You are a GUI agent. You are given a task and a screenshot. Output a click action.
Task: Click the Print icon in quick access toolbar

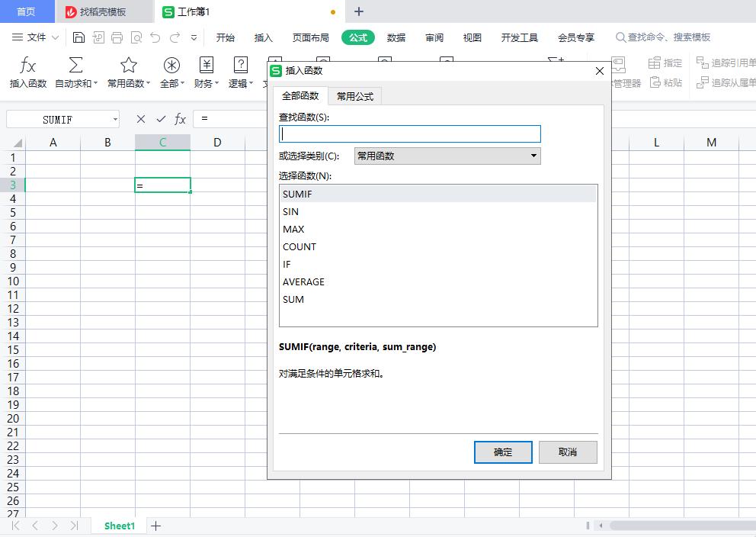[117, 37]
